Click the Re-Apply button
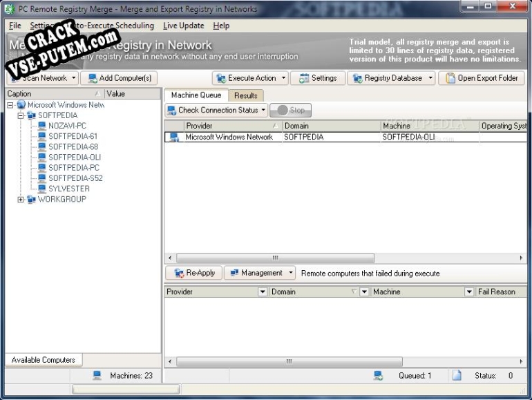 (x=194, y=273)
